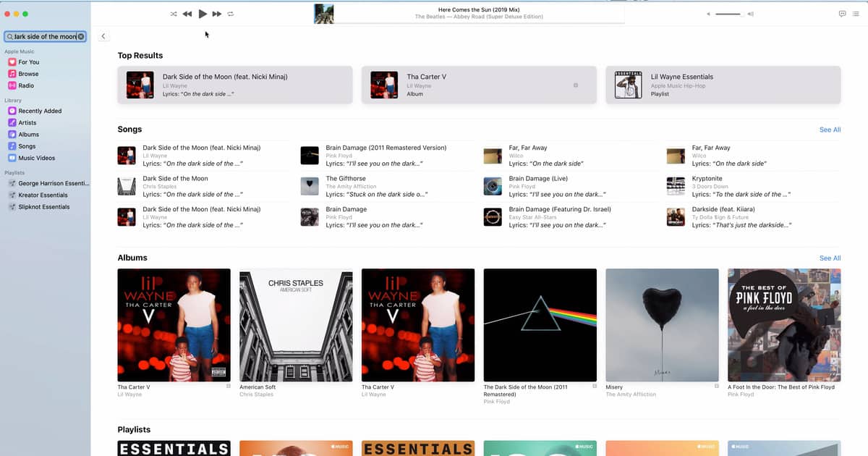Open Lil Wayne Essentials top result
The width and height of the screenshot is (868, 456).
723,85
